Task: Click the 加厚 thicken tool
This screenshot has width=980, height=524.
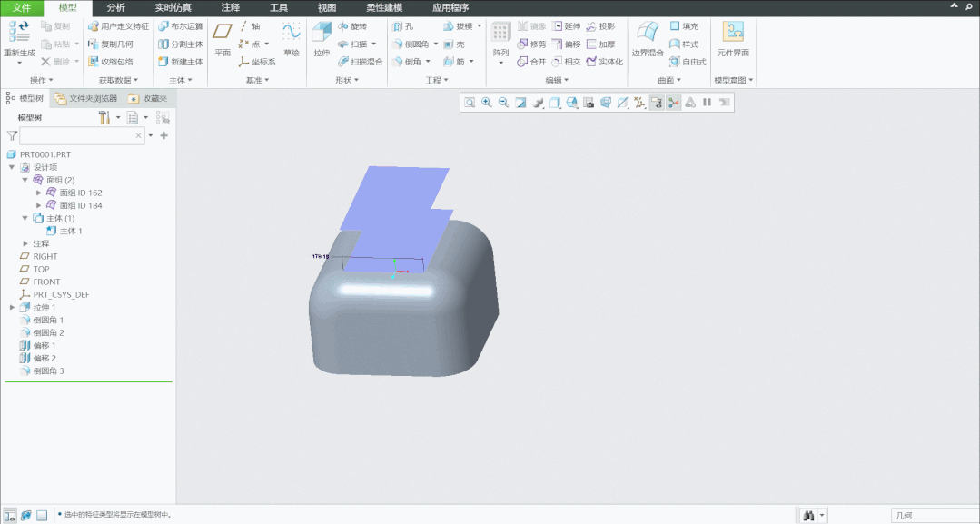Action: pos(600,44)
